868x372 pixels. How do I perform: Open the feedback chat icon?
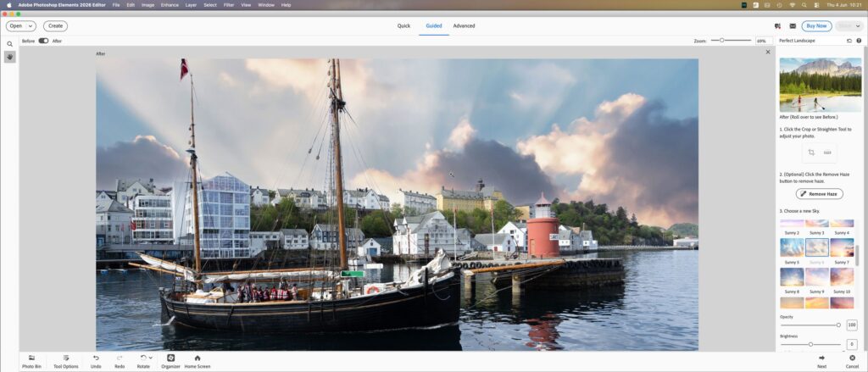[778, 26]
